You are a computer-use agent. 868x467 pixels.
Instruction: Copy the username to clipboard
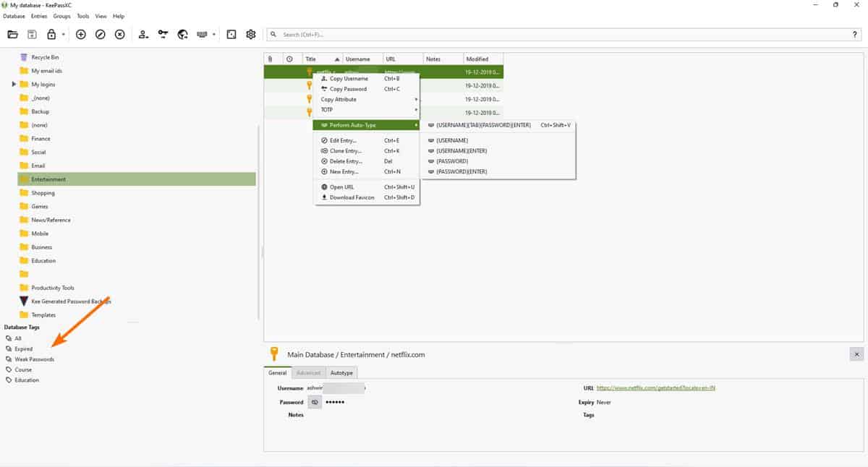(143, 34)
